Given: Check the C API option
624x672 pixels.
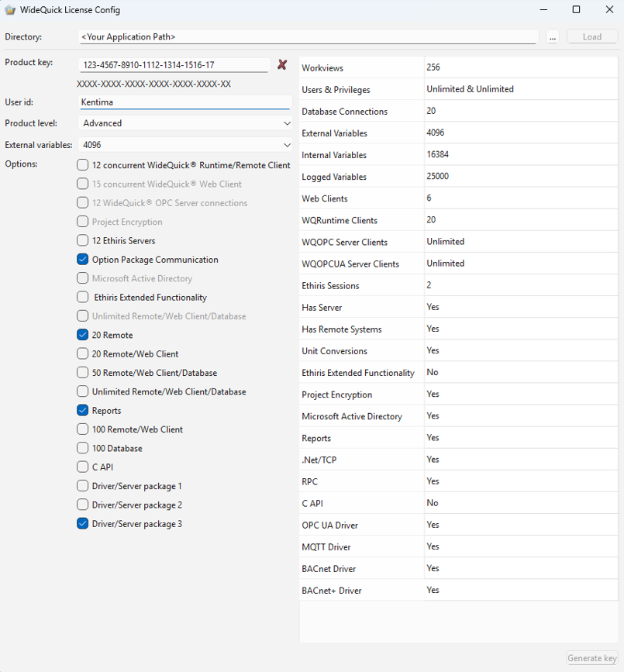Looking at the screenshot, I should point(82,467).
